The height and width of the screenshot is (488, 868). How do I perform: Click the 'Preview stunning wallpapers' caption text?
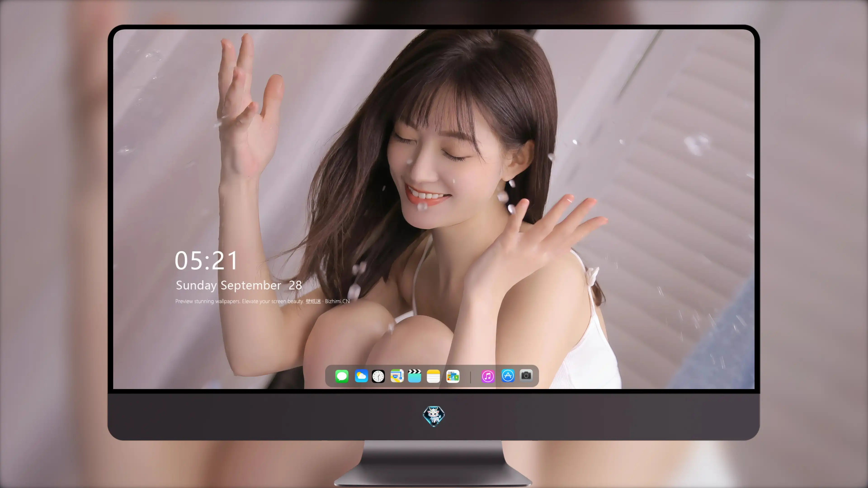click(x=262, y=301)
